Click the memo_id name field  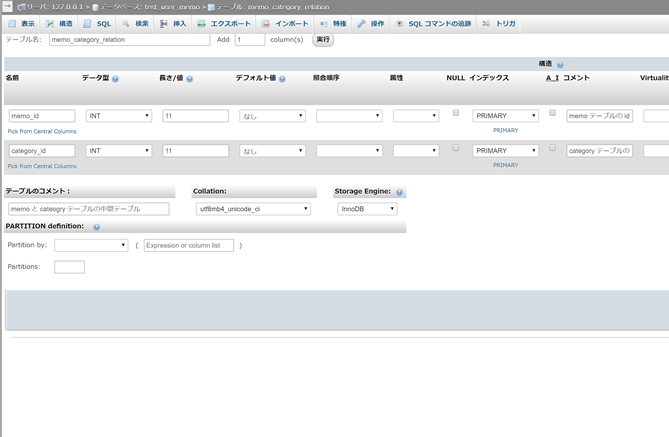click(x=42, y=116)
